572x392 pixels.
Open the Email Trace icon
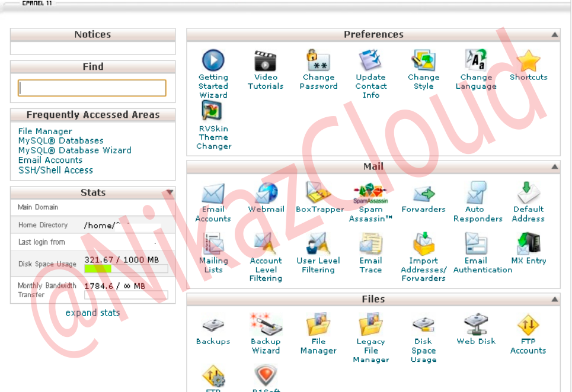click(x=370, y=243)
